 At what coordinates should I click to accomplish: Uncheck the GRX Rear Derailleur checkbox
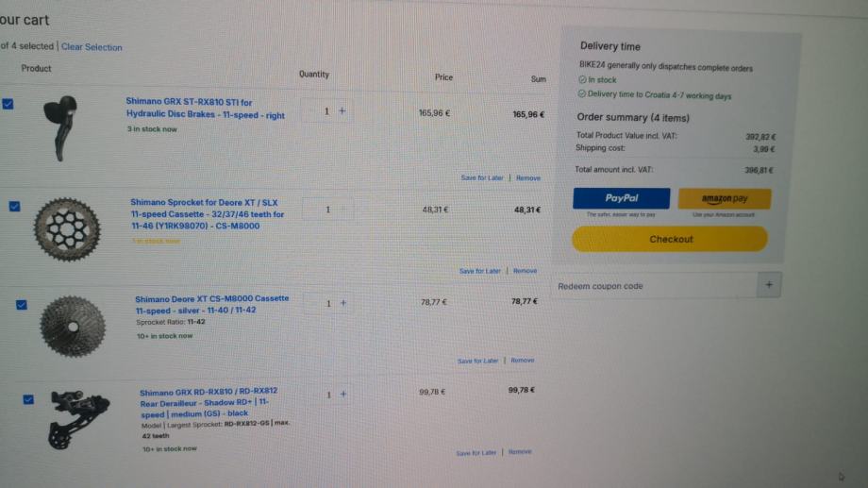[28, 399]
